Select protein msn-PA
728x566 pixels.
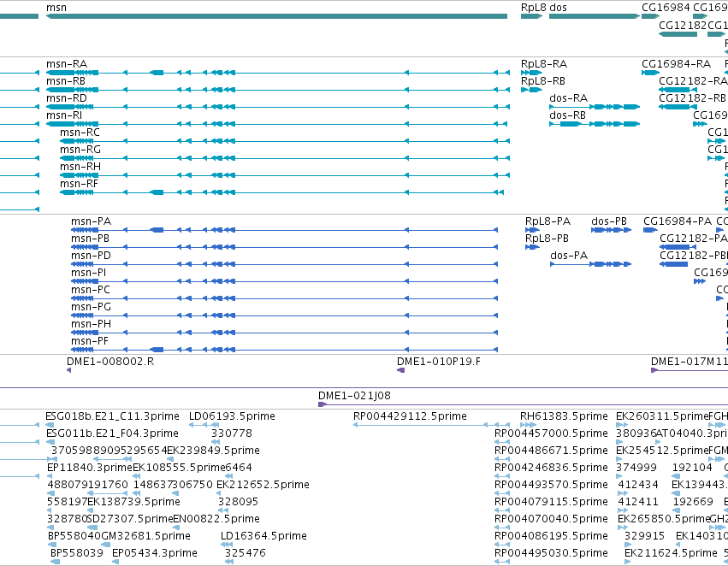pyautogui.click(x=91, y=221)
